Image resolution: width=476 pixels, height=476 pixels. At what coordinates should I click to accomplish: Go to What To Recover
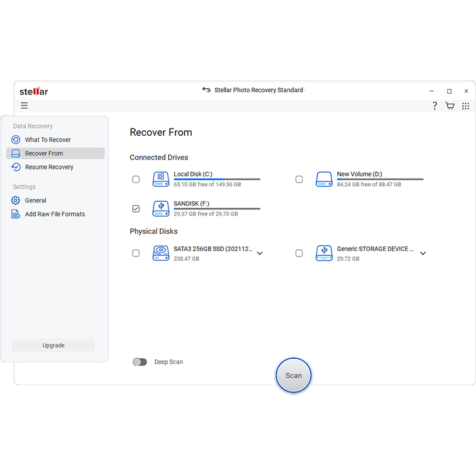(x=48, y=140)
